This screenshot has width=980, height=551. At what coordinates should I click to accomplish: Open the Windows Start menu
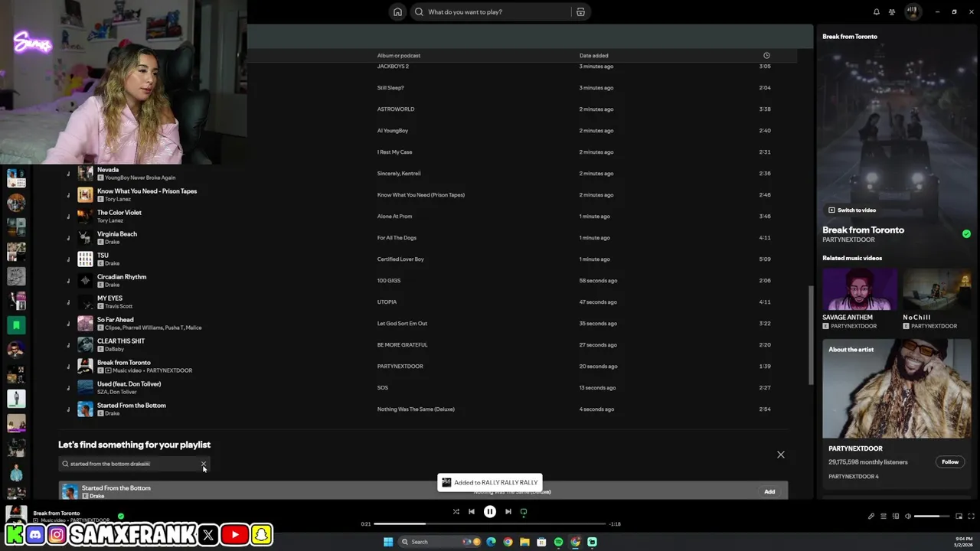click(x=388, y=542)
